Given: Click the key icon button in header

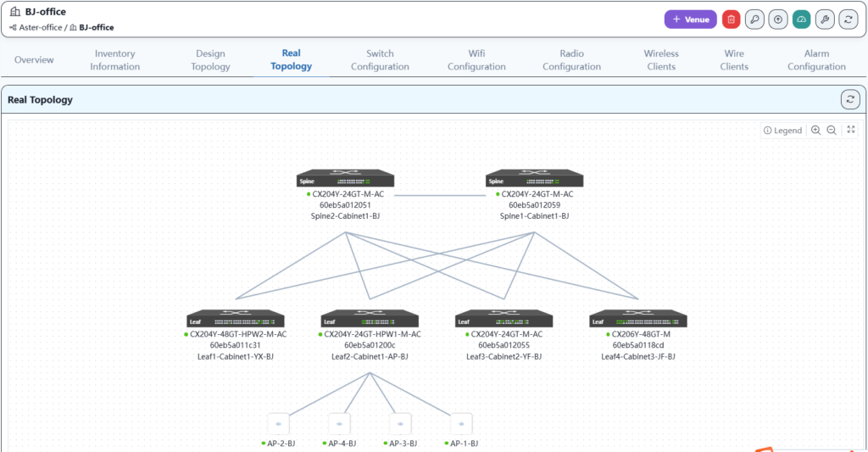Looking at the screenshot, I should (754, 20).
